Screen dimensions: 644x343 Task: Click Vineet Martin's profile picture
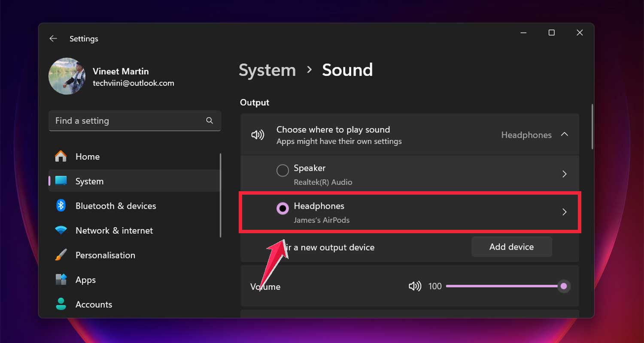click(x=67, y=76)
